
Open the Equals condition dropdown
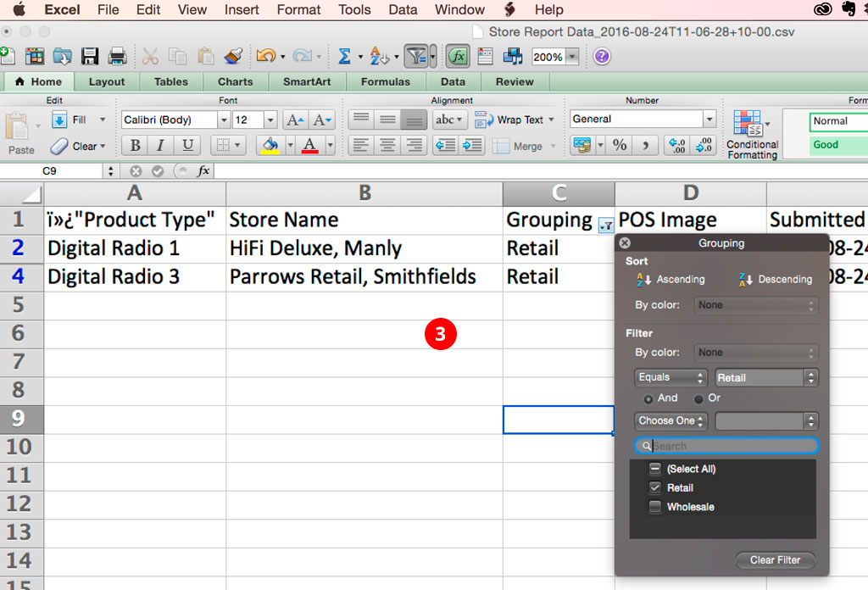tap(670, 378)
